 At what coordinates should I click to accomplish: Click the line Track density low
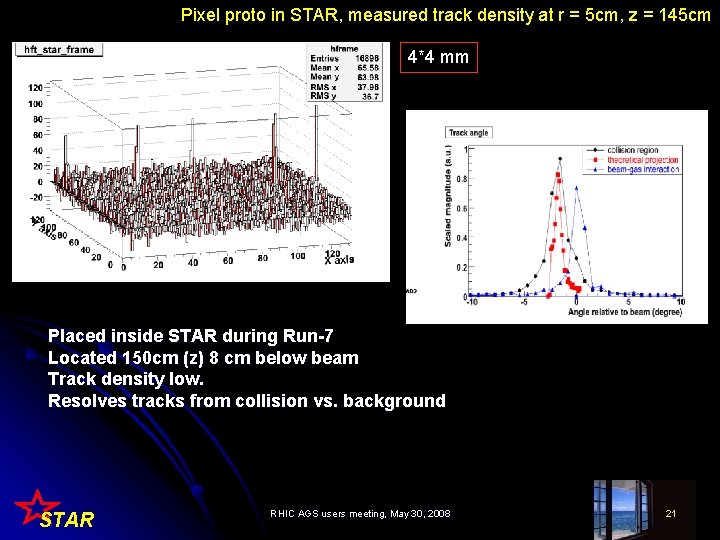(126, 379)
